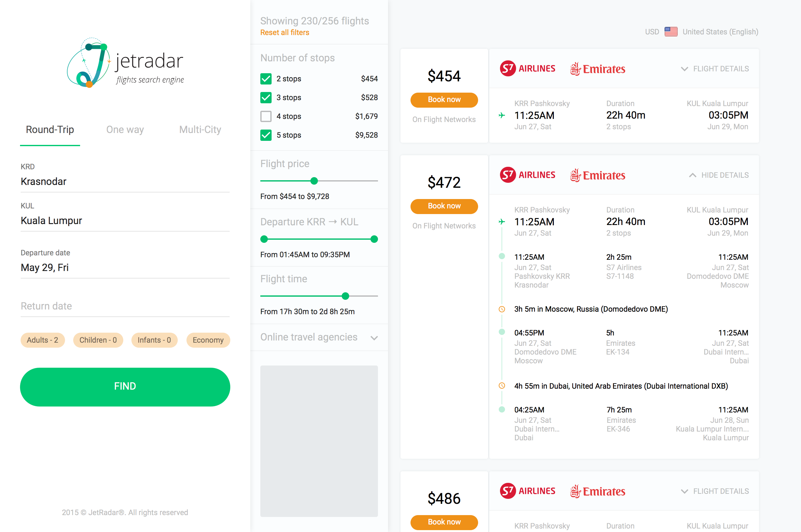Click 'From 17h 30m to 2d 8h 25m' text
The height and width of the screenshot is (532, 801).
[x=307, y=311]
